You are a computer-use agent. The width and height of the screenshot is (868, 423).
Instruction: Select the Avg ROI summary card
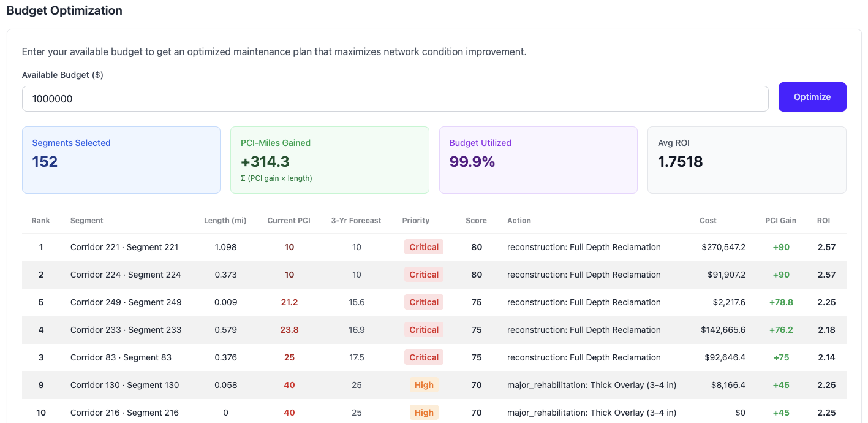[x=747, y=160]
